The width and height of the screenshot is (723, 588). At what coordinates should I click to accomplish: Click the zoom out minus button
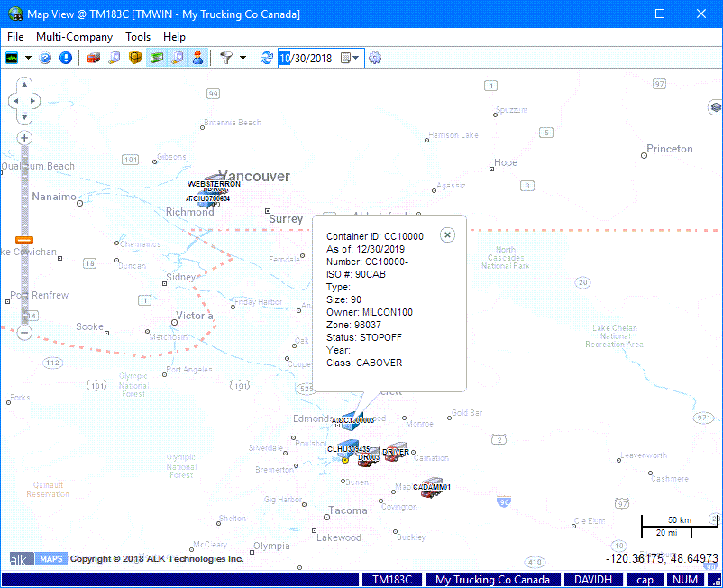point(24,332)
